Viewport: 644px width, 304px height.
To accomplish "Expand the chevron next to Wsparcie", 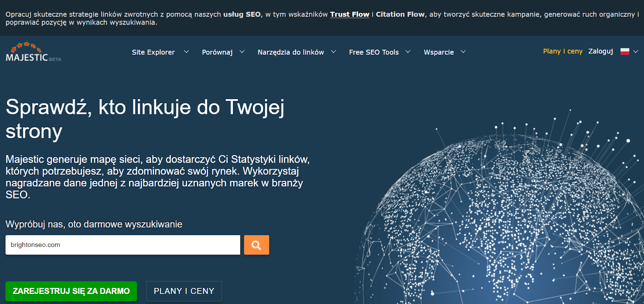I will [463, 52].
